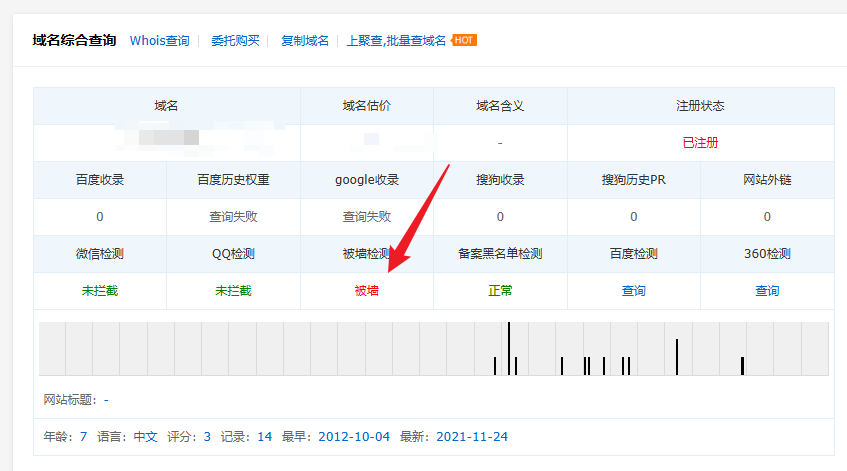This screenshot has height=471, width=847.
Task: Click the rightmost bar in history timeline
Action: [742, 365]
